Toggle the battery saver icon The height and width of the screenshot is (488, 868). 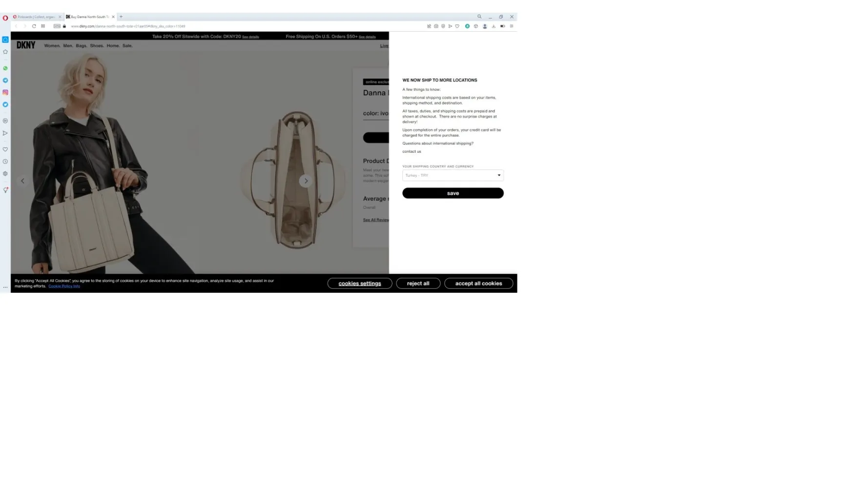coord(502,26)
